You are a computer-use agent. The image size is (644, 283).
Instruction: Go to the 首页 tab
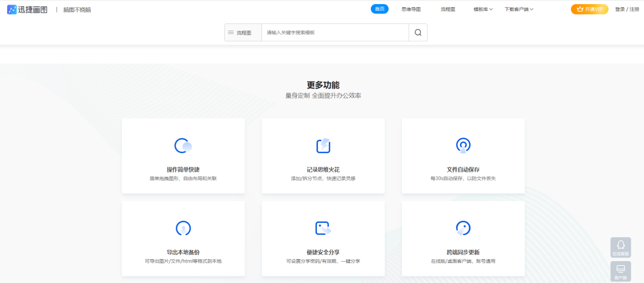point(379,9)
